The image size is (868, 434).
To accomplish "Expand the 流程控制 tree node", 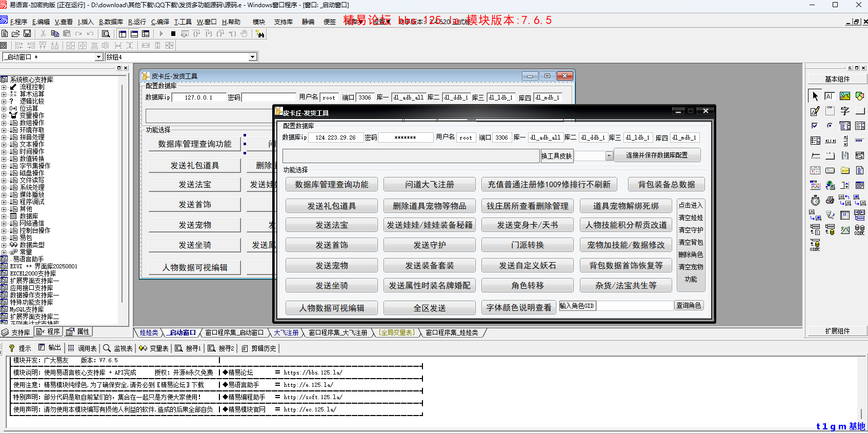I will click(x=4, y=87).
